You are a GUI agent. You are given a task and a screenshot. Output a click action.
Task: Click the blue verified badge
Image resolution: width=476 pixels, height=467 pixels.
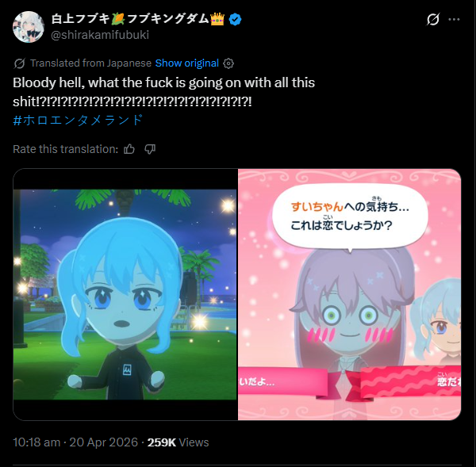pyautogui.click(x=235, y=20)
